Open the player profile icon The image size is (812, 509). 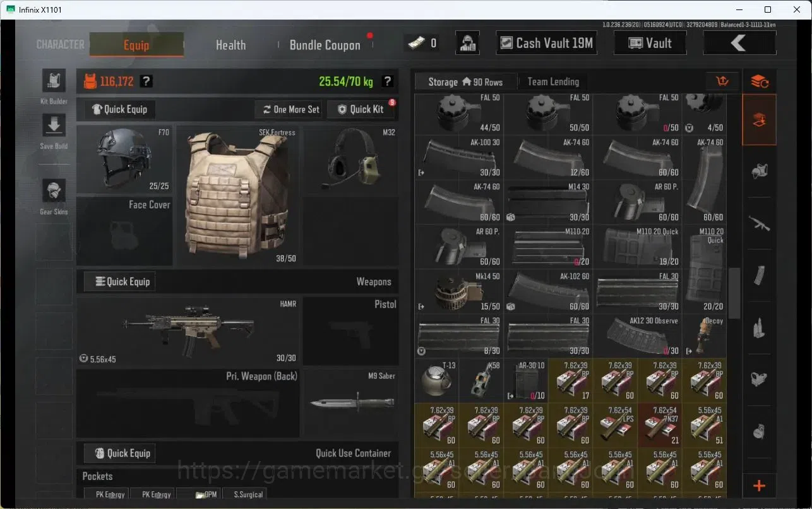467,43
